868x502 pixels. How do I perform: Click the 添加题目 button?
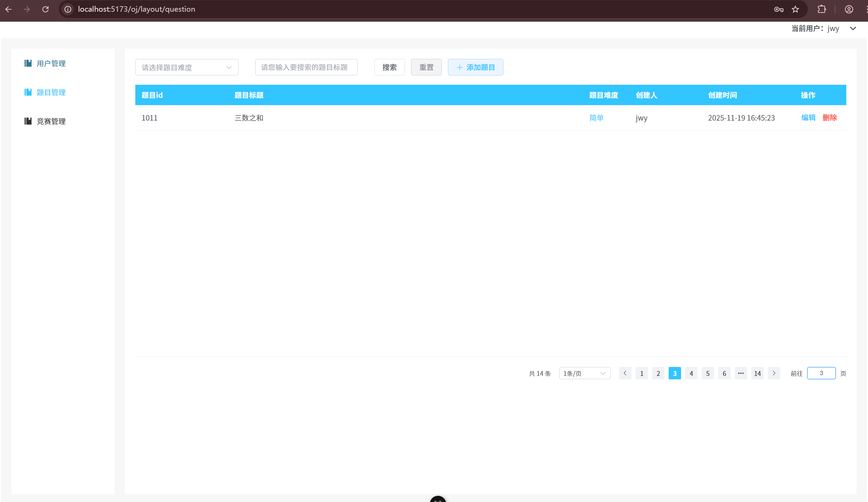(475, 67)
